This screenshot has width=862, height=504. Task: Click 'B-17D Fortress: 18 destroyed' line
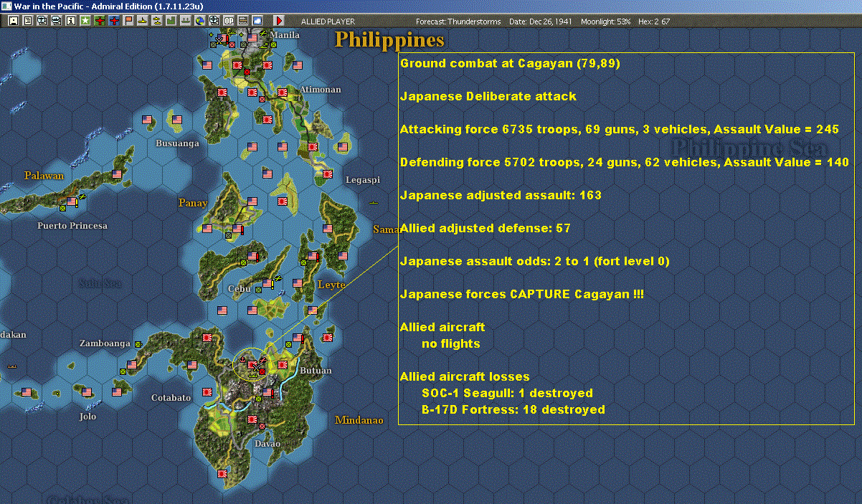513,409
